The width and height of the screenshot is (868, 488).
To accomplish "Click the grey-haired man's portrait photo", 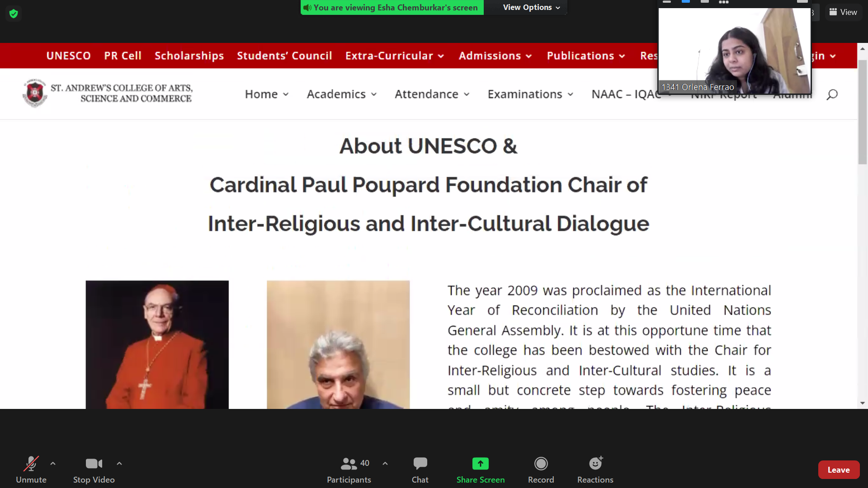I will point(338,344).
